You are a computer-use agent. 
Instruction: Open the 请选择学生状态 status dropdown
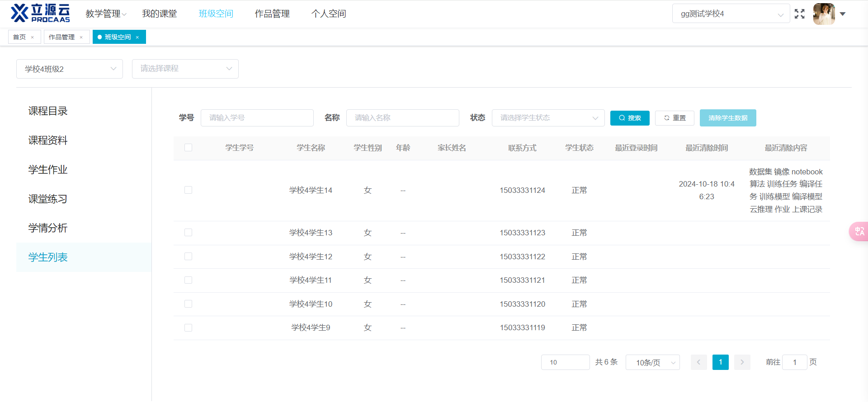click(x=548, y=118)
